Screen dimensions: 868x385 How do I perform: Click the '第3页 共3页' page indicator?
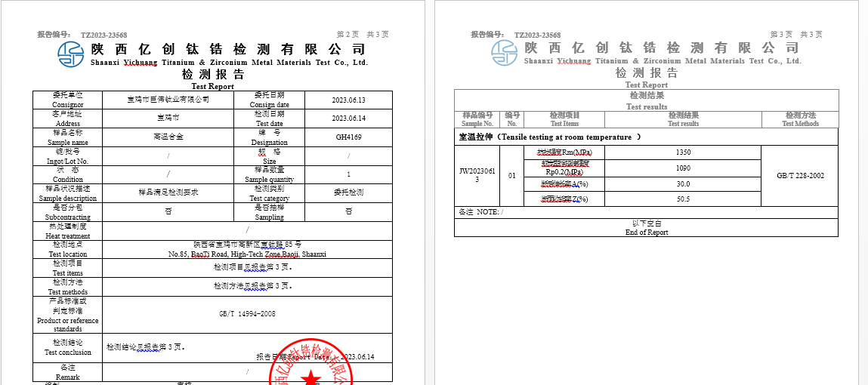coord(795,35)
